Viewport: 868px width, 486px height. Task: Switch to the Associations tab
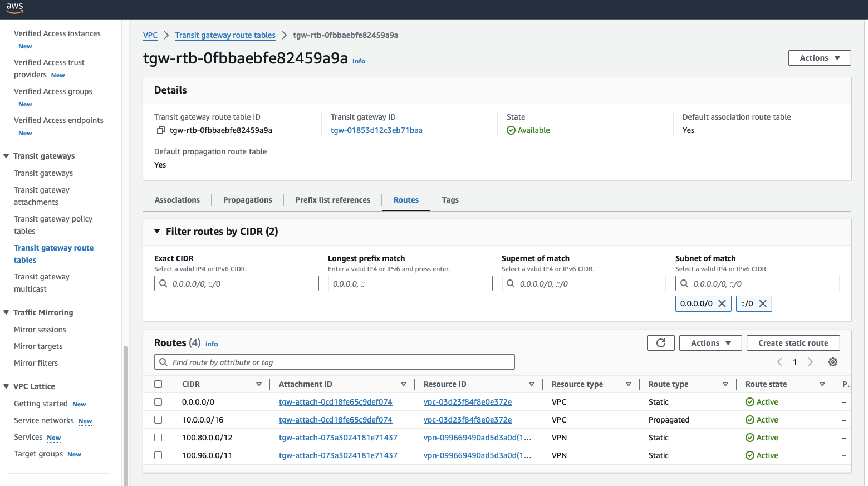point(177,200)
